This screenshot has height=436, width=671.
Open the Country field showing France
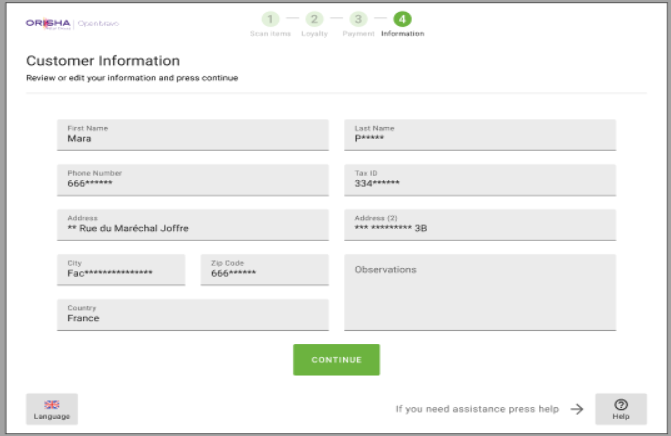pyautogui.click(x=192, y=314)
